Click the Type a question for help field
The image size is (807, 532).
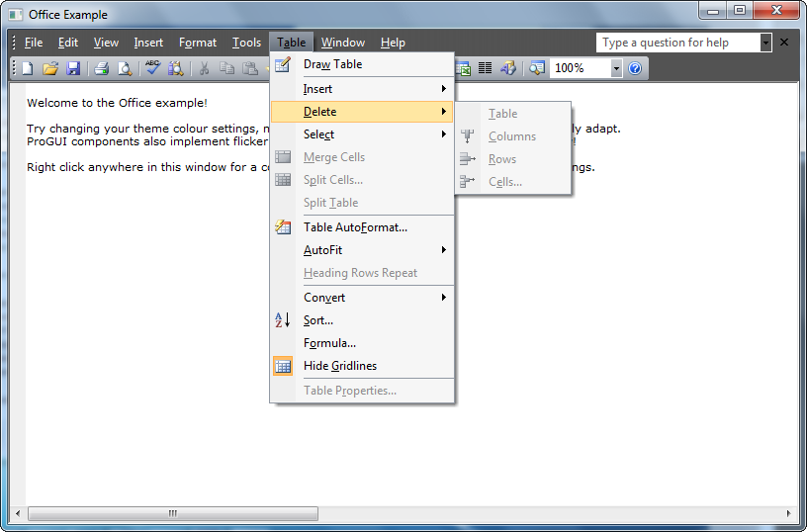(x=677, y=43)
